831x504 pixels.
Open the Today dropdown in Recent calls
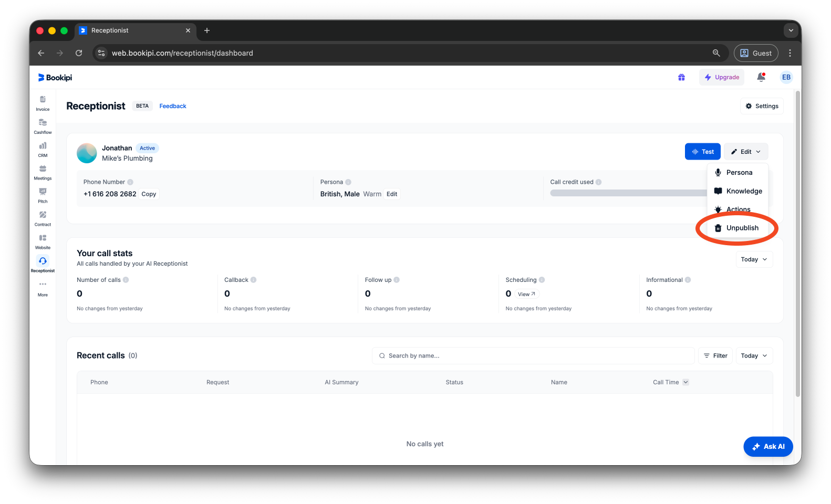tap(754, 356)
